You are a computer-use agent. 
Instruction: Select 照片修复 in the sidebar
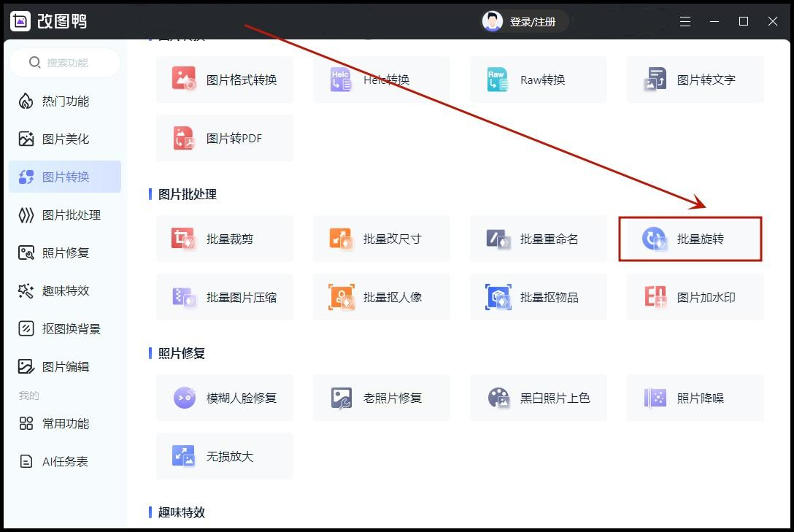point(65,252)
